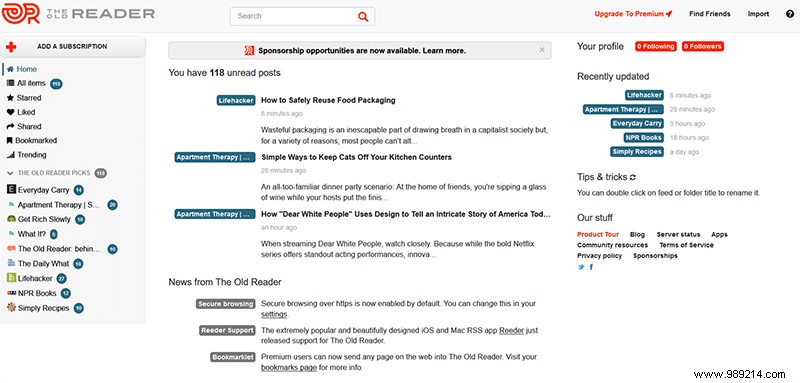The height and width of the screenshot is (383, 800).
Task: Click Everyday Carry under Recently updated
Action: [637, 123]
